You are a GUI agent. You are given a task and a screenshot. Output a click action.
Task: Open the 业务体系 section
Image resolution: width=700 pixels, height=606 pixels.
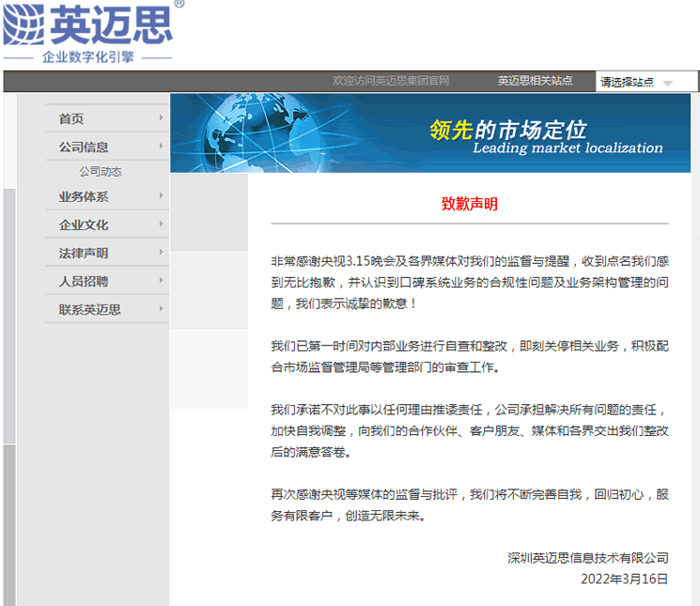click(x=84, y=196)
